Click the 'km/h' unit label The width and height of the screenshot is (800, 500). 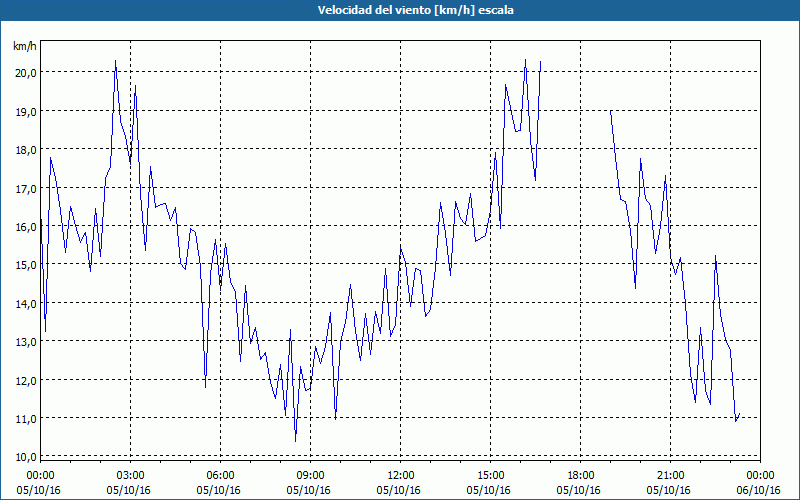(x=25, y=46)
